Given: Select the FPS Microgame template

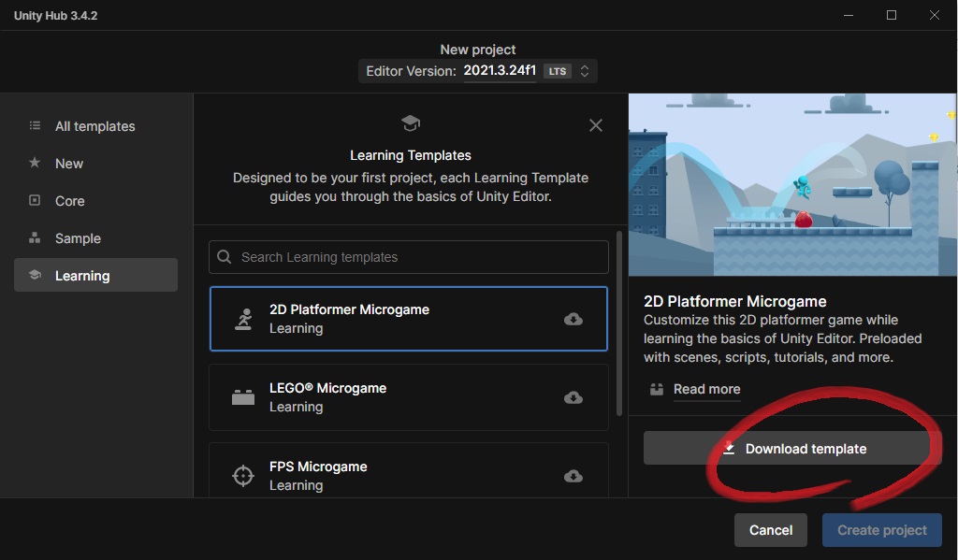Looking at the screenshot, I should [x=409, y=470].
